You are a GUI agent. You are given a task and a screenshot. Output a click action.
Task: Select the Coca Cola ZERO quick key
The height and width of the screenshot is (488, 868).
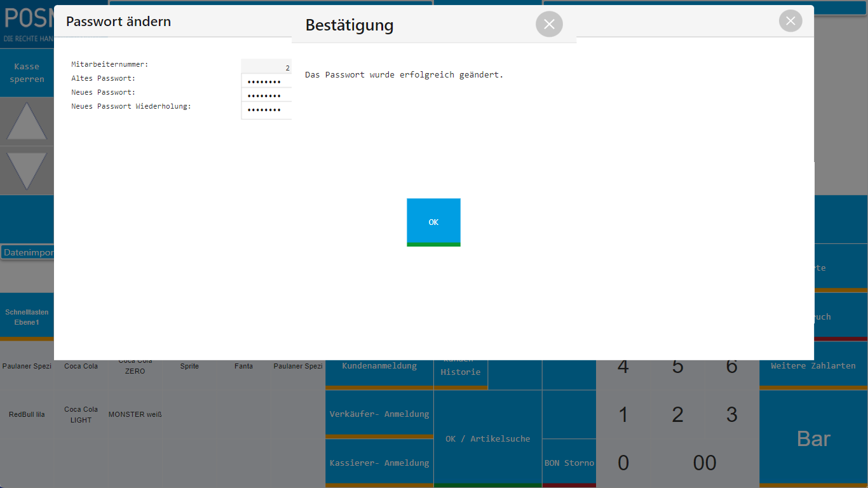(x=135, y=366)
